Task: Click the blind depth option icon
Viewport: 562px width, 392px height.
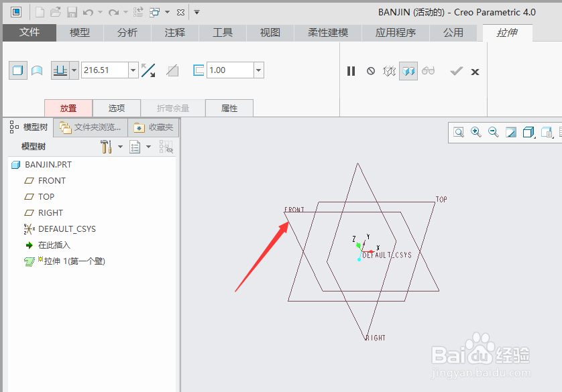Action: [60, 70]
